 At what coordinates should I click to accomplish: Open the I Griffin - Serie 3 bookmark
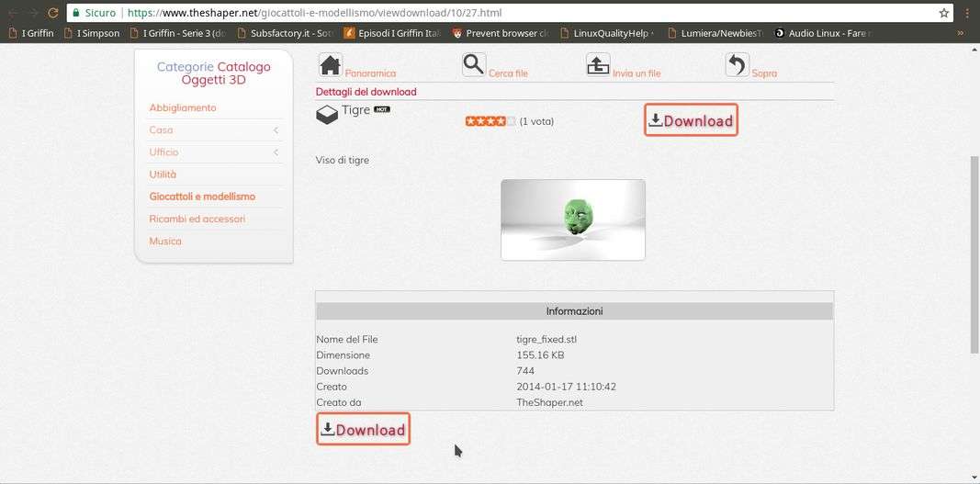[x=178, y=33]
